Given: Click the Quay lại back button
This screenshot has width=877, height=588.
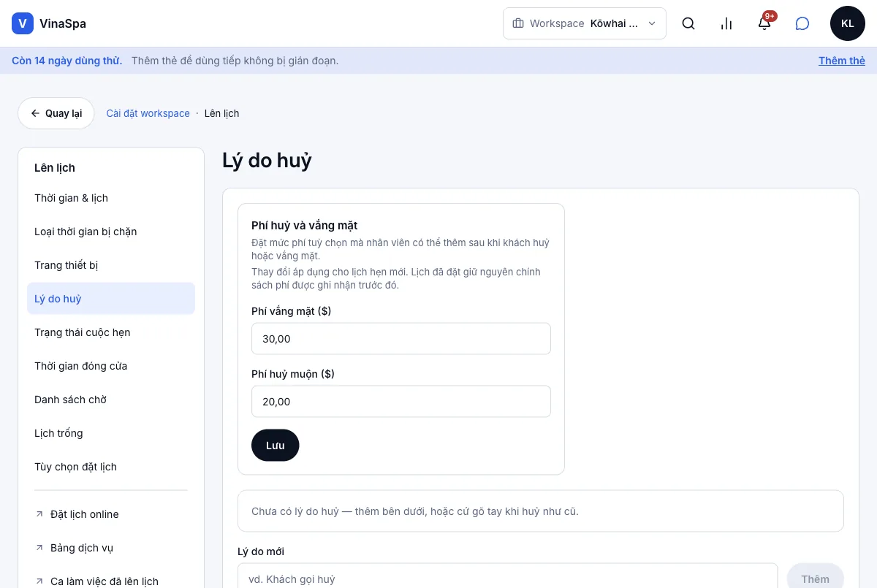Looking at the screenshot, I should [56, 113].
